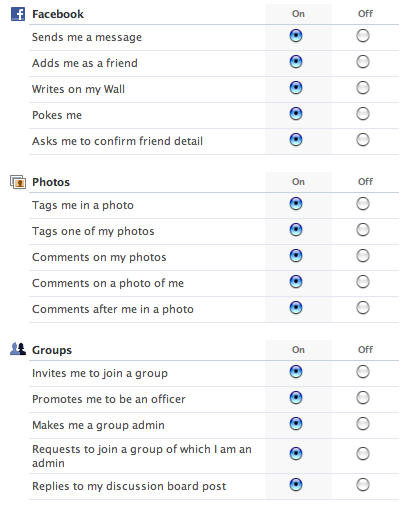Select Off for 'Adds me as a friend'
The width and height of the screenshot is (405, 508).
coord(363,62)
